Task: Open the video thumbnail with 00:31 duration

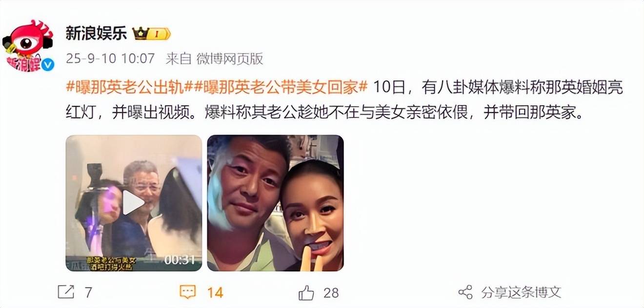Action: click(x=134, y=203)
